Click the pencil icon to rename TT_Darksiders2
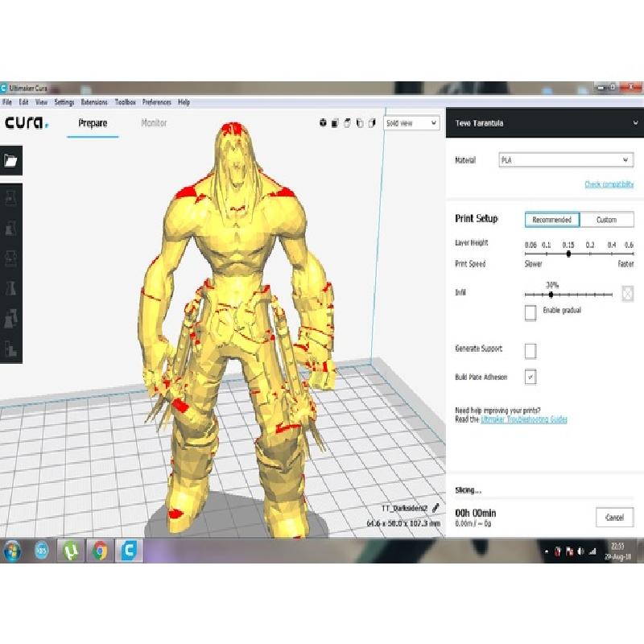 tap(436, 508)
